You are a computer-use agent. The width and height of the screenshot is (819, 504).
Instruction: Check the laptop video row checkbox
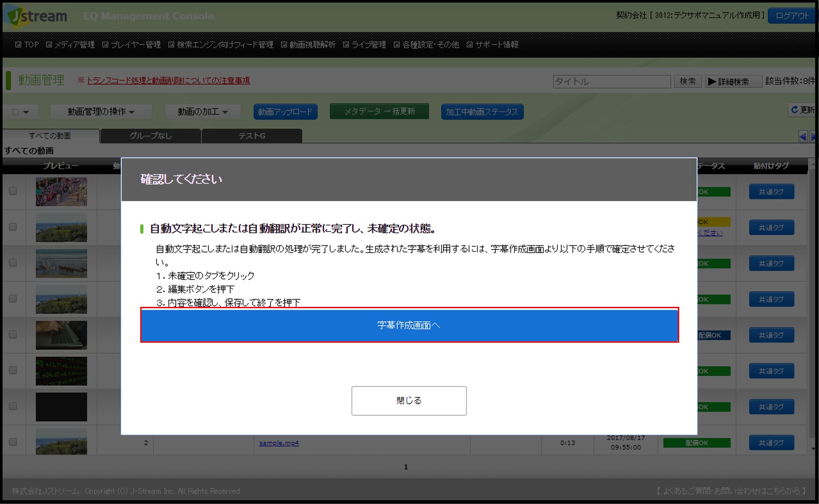[13, 334]
